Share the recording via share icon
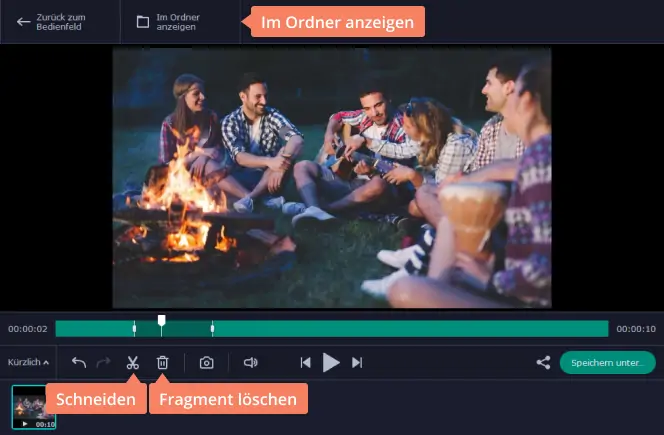The height and width of the screenshot is (435, 664). (x=543, y=363)
